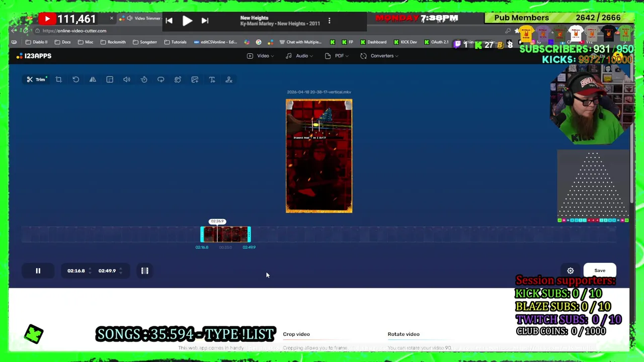Expand the Converters dropdown menu
This screenshot has height=362, width=644.
[x=379, y=56]
